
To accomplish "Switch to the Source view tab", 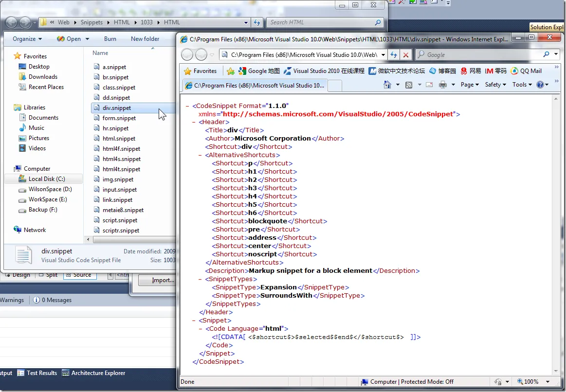I will [x=80, y=275].
